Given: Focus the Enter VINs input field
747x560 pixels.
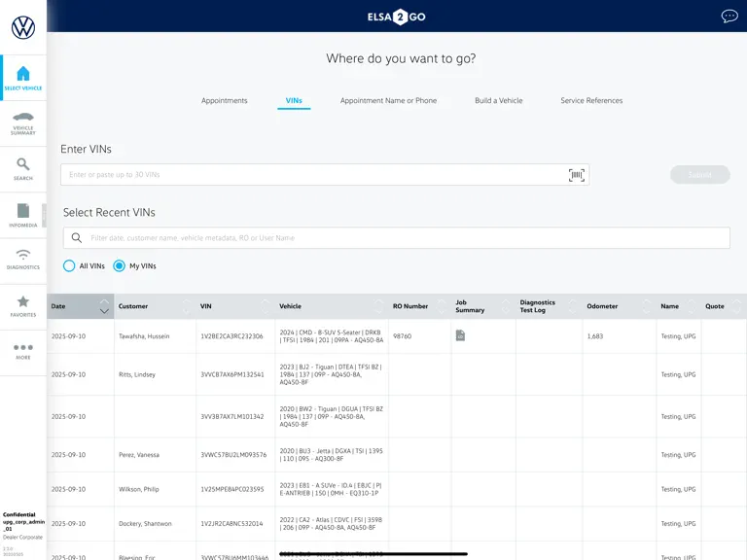Looking at the screenshot, I should coord(325,175).
